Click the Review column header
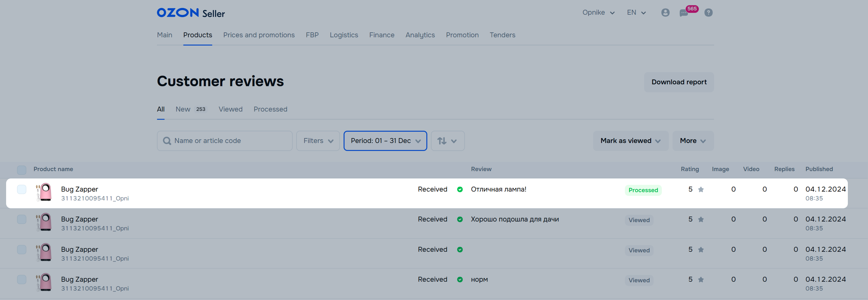Viewport: 868px width, 300px height. pyautogui.click(x=481, y=169)
